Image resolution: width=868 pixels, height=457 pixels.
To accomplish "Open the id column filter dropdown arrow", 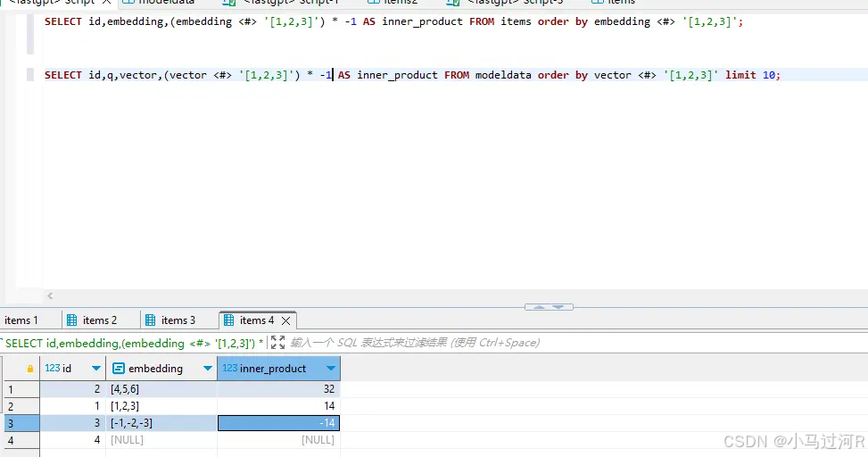I will [96, 369].
